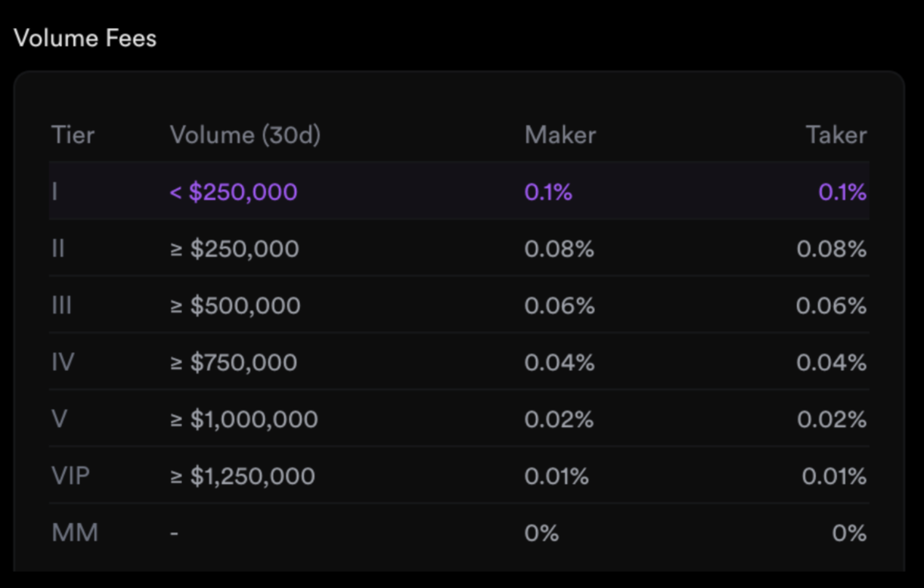
Task: Select the Tier III row label
Action: 61,305
